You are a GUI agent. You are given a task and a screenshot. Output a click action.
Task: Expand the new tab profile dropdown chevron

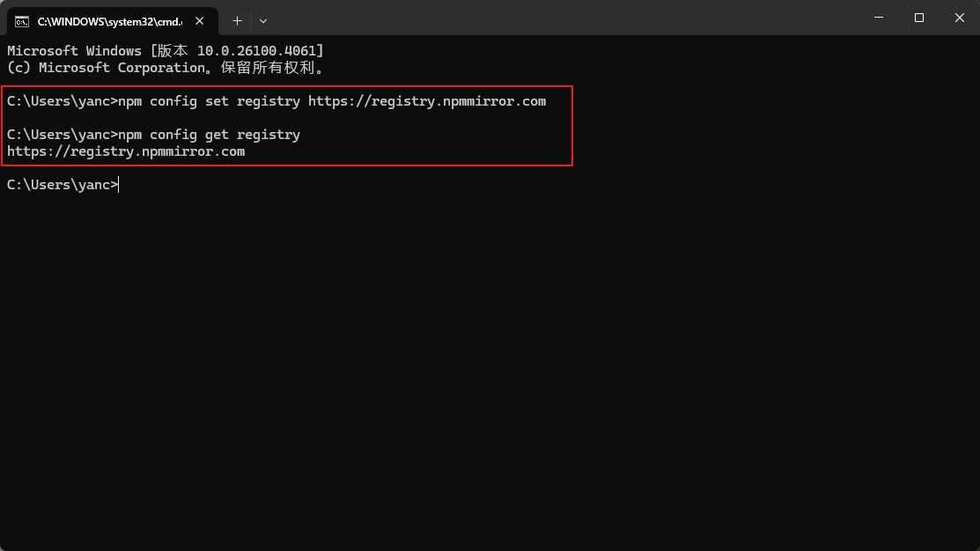click(263, 21)
